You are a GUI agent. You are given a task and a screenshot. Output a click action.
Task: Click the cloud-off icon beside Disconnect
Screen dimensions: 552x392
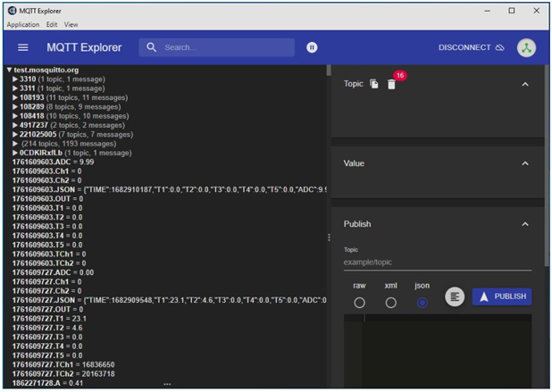point(500,47)
